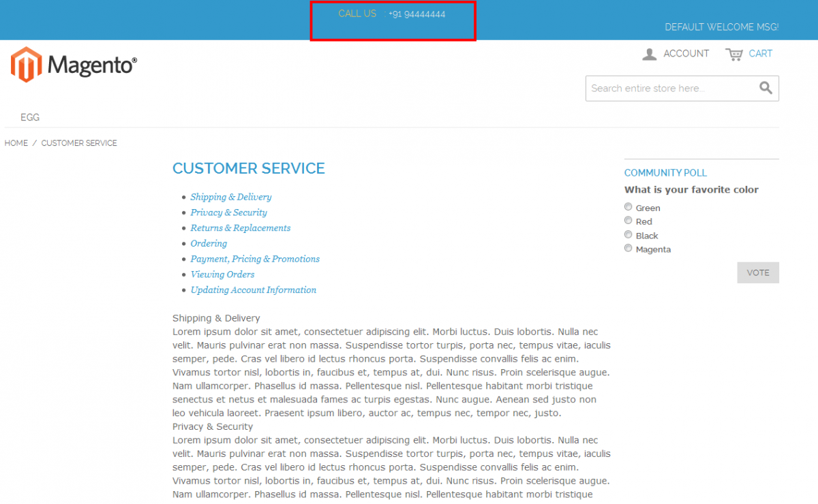Click Updating Account Information
The width and height of the screenshot is (818, 504).
(254, 289)
